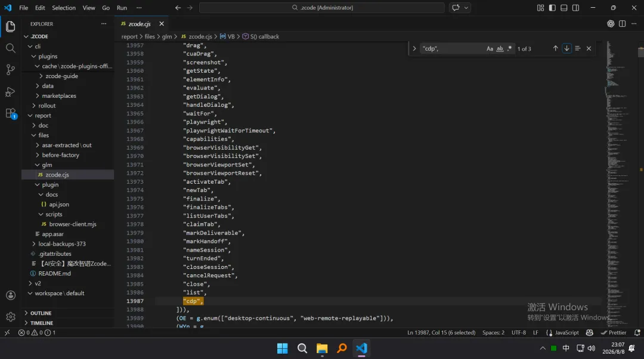Viewport: 644px width, 359px height.
Task: Open editor more actions ellipsis
Action: [634, 24]
